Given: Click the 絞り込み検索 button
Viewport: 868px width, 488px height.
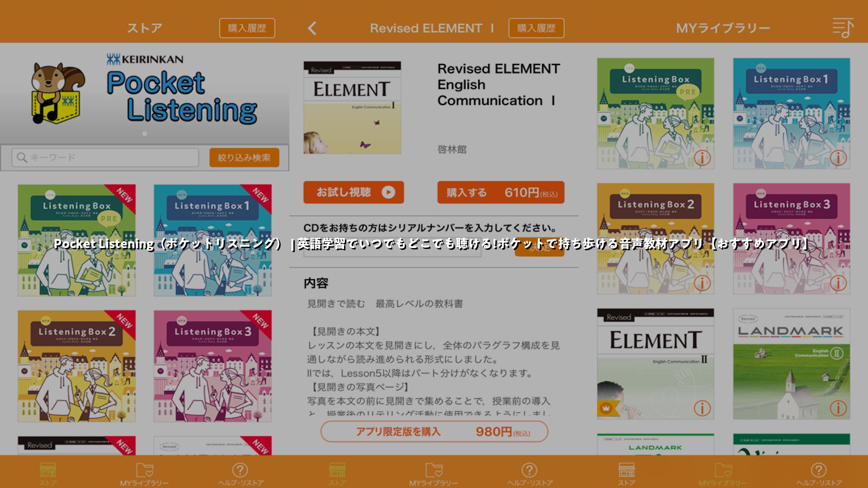Looking at the screenshot, I should (x=244, y=157).
